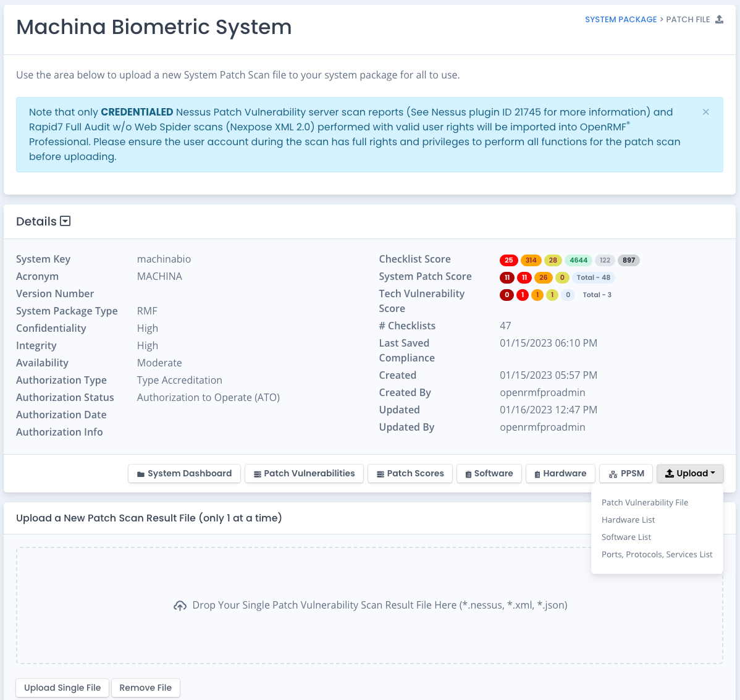Choose Software List upload option
The width and height of the screenshot is (740, 700).
tap(626, 537)
